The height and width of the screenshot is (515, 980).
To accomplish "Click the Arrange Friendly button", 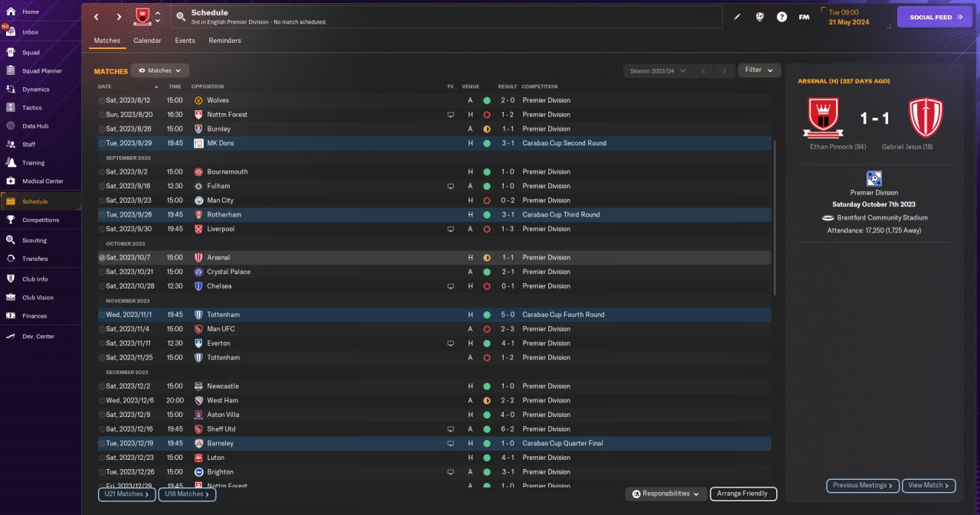I will tap(743, 494).
